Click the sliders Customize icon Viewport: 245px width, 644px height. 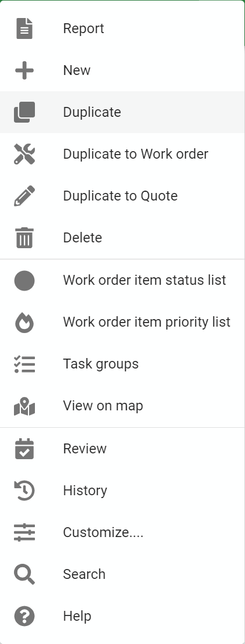pos(24,532)
